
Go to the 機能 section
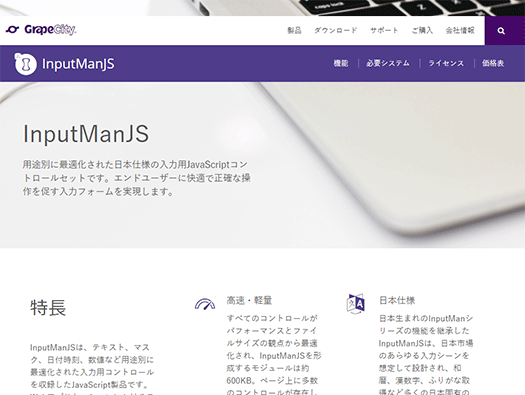point(341,63)
